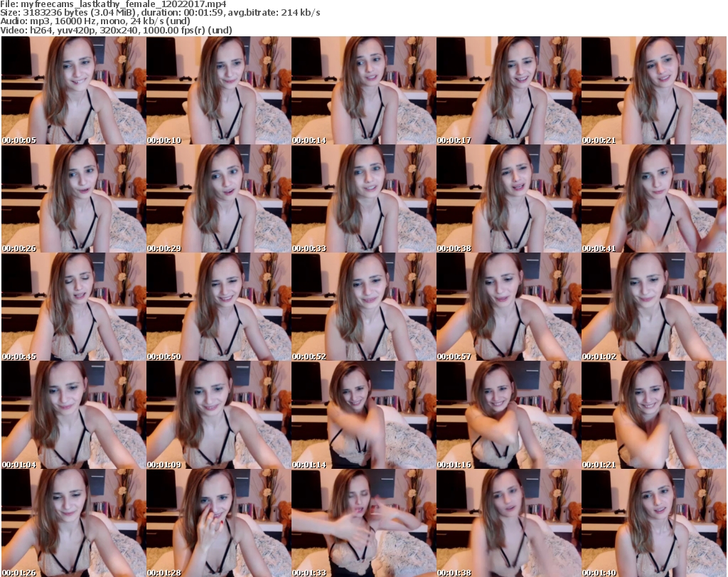Screen dimensions: 728x577
Task: Open the thumbnail timestamped 00:00:05
Action: (x=73, y=90)
